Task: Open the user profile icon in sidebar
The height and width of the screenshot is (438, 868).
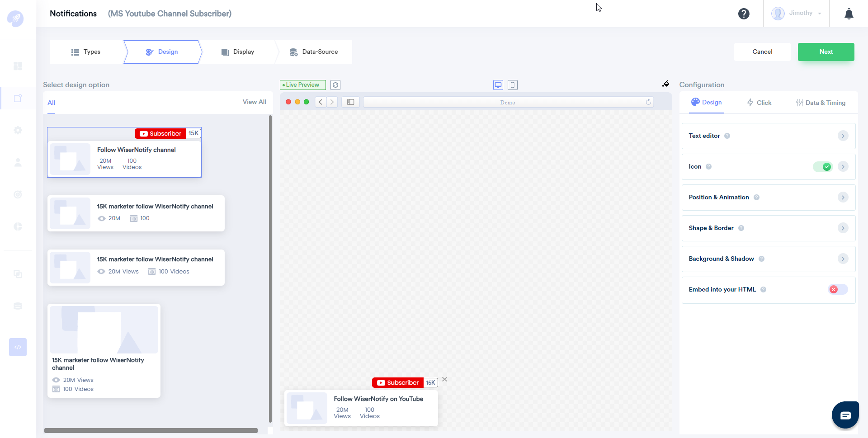Action: (18, 162)
